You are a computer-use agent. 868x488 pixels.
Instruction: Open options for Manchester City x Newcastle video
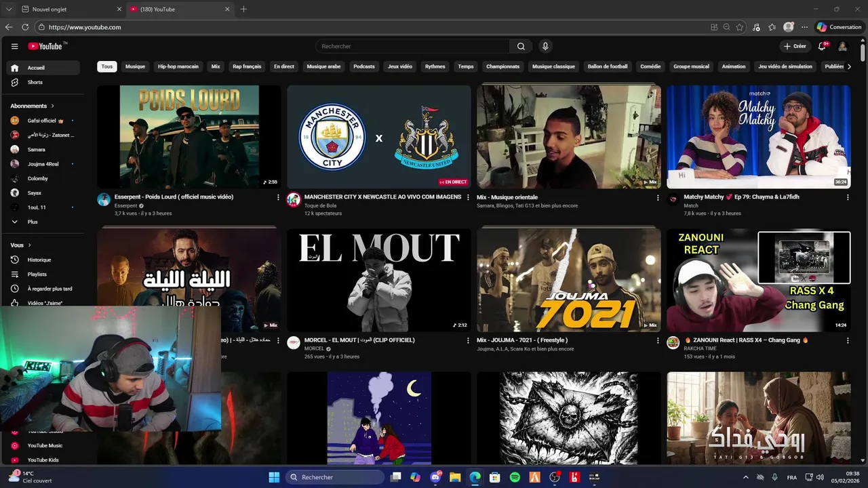click(468, 197)
